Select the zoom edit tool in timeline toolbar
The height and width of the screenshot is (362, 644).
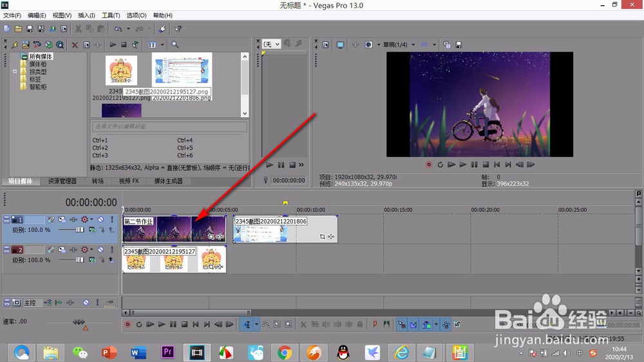(289, 325)
